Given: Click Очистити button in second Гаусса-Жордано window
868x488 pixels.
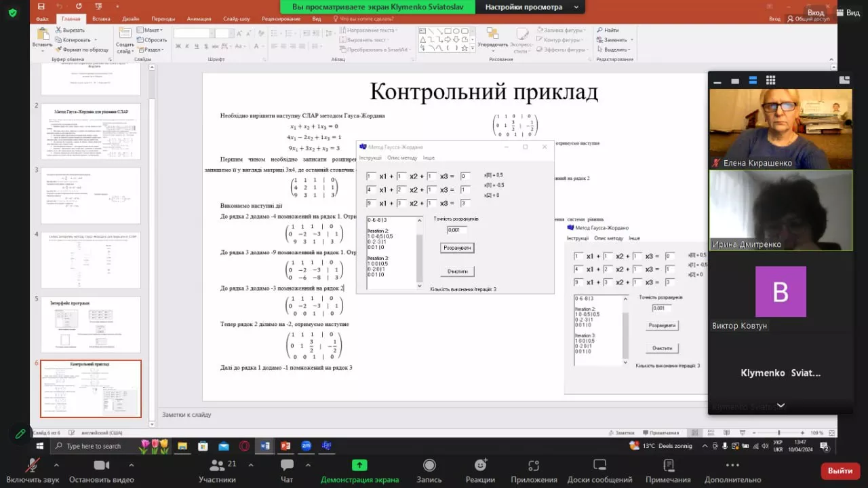Looking at the screenshot, I should pyautogui.click(x=663, y=348).
